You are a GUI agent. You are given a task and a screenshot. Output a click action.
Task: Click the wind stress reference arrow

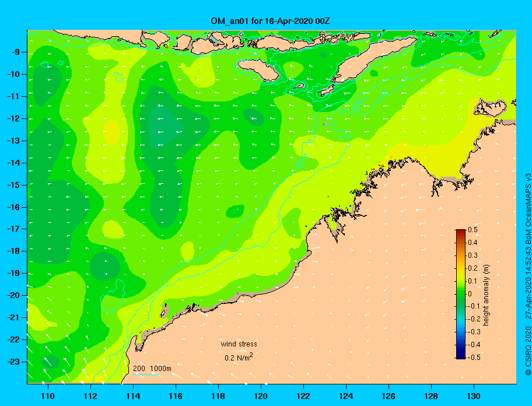[x=240, y=351]
